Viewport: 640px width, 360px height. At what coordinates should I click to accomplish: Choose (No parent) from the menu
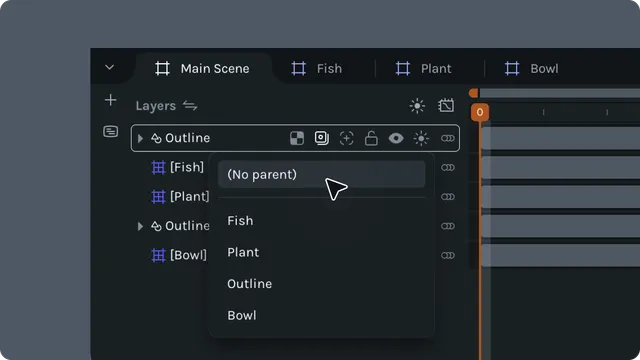(x=321, y=174)
